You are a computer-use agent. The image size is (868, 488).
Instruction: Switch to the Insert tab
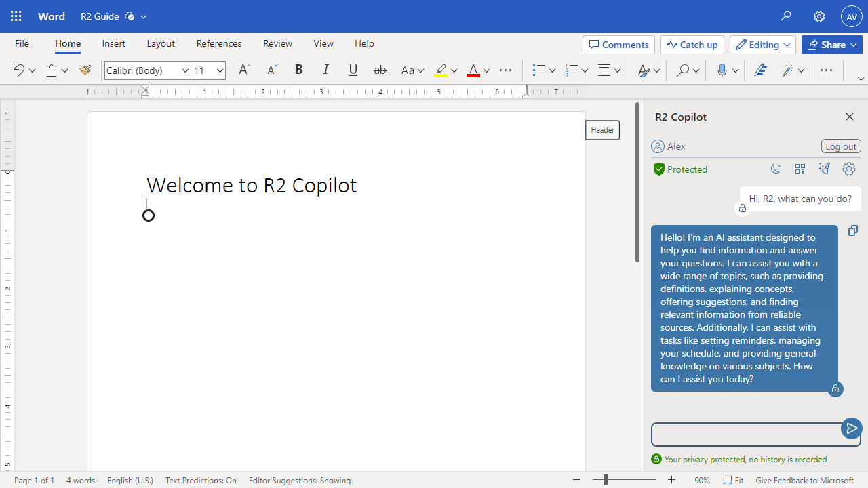[113, 43]
